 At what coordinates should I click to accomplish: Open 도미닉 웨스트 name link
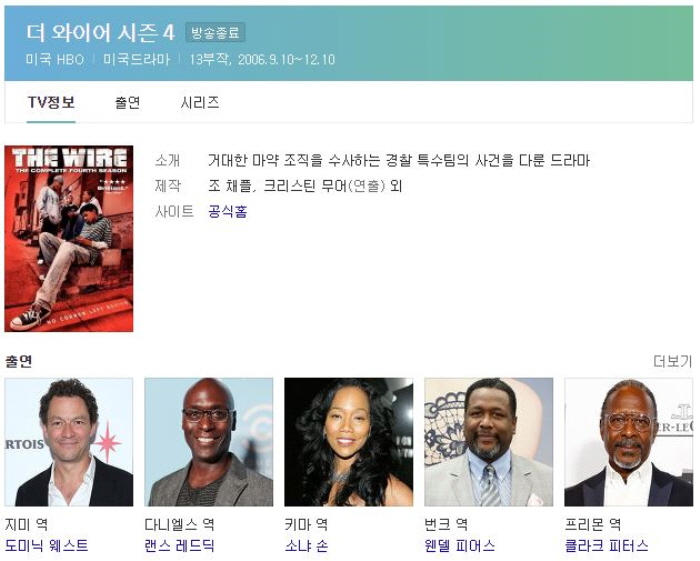[46, 545]
